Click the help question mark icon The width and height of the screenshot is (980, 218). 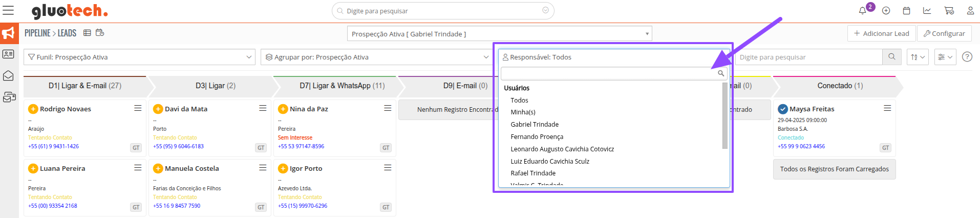967,57
